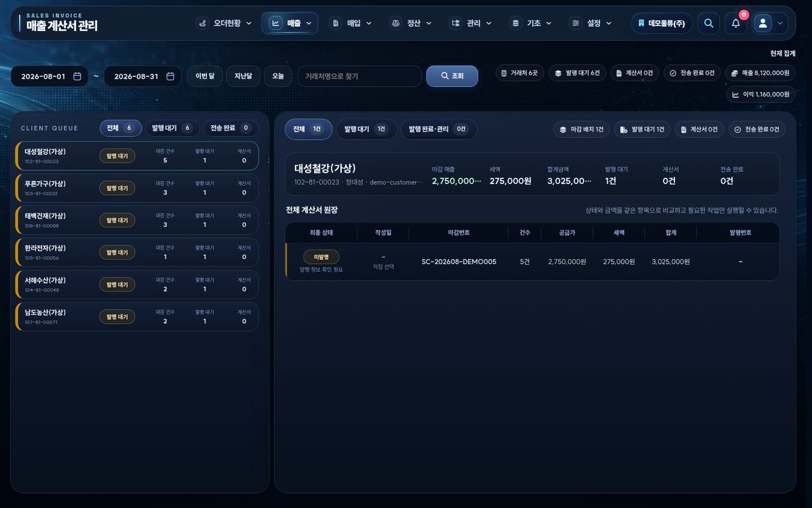Viewport: 812px width, 508px height.
Task: Select 서해수산(가상) client row
Action: click(137, 284)
